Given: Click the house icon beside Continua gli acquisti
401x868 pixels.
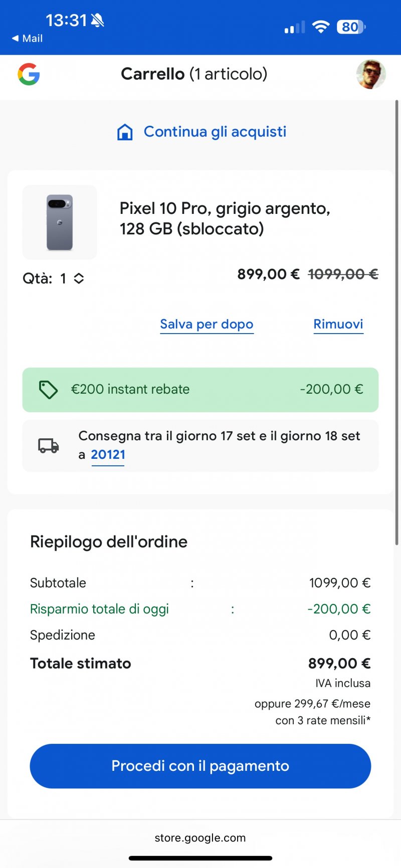Looking at the screenshot, I should (125, 132).
